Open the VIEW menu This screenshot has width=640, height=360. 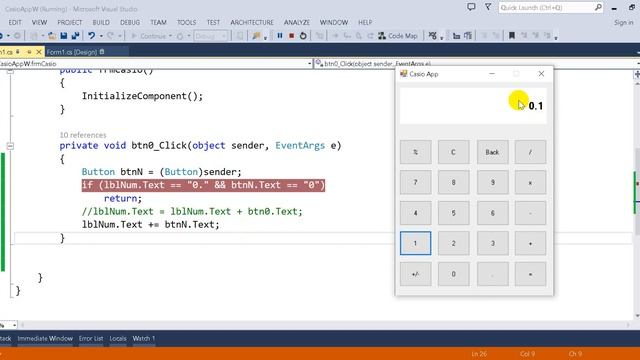39,22
